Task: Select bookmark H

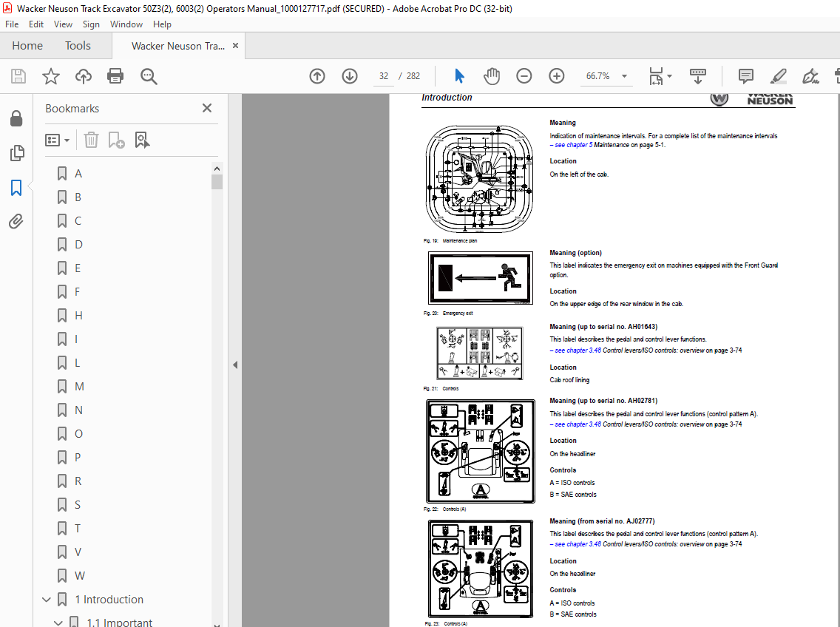Action: [x=78, y=315]
